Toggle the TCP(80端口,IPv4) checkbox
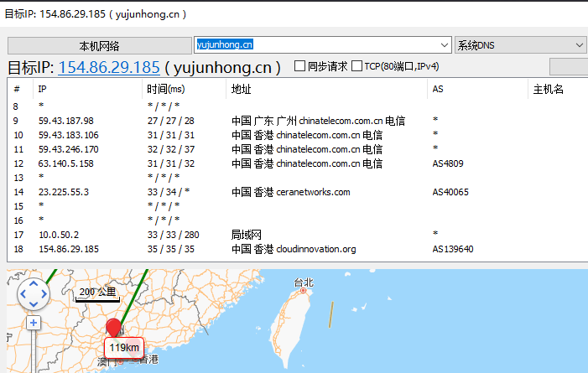 click(356, 67)
